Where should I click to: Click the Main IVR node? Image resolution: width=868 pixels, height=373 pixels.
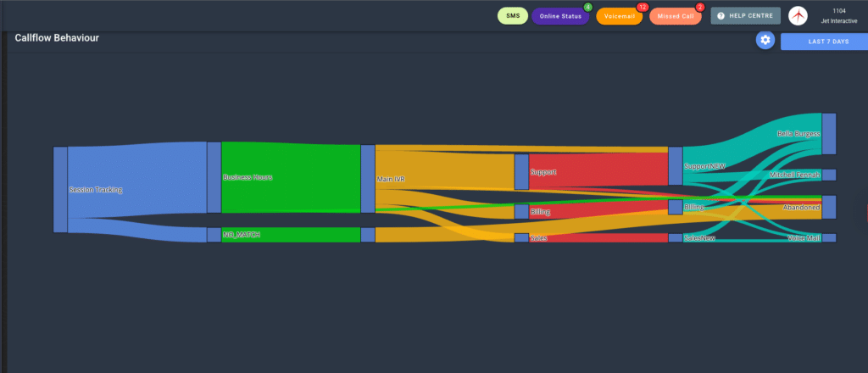(368, 179)
